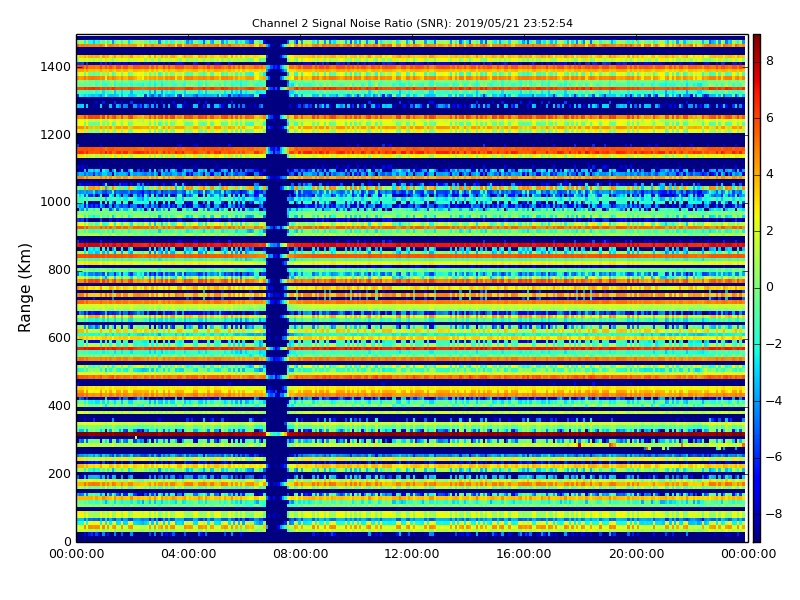Click the colorbar label 6
This screenshot has width=800, height=600.
point(770,118)
